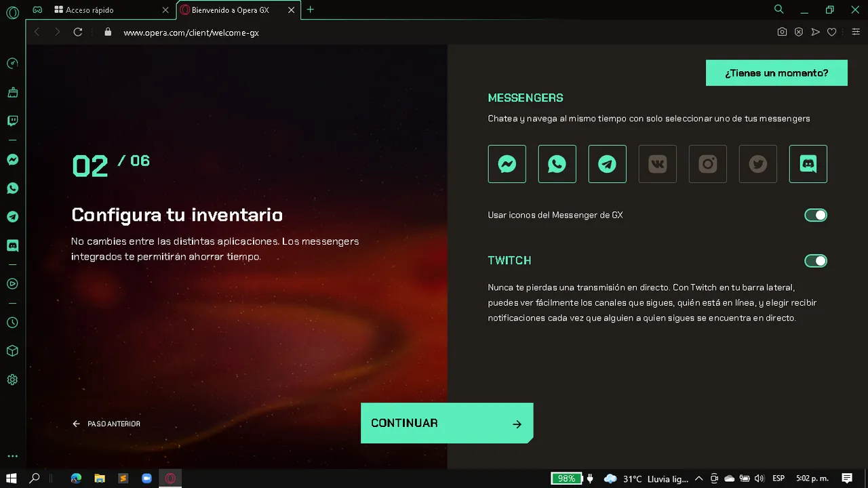The height and width of the screenshot is (488, 868).
Task: Enable the Instagram messenger tile
Action: pos(707,164)
